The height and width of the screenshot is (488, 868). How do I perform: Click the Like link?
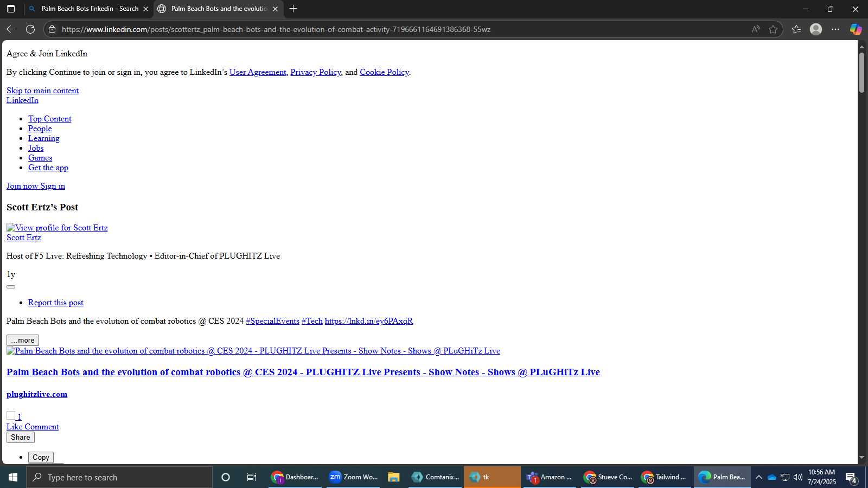click(x=15, y=427)
